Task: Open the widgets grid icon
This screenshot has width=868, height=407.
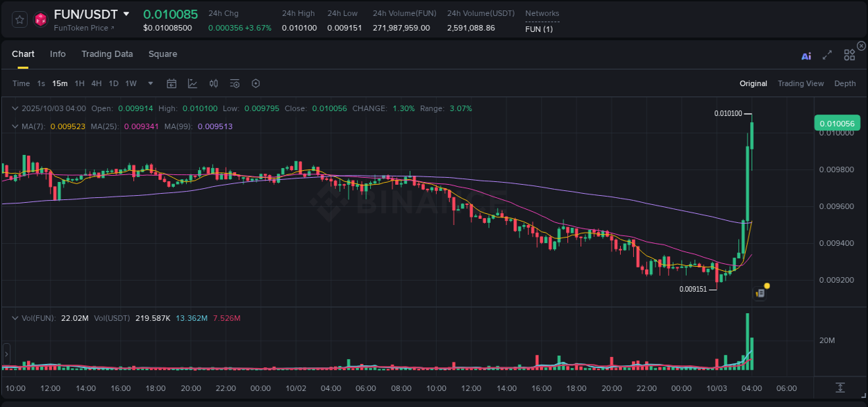Action: [849, 56]
